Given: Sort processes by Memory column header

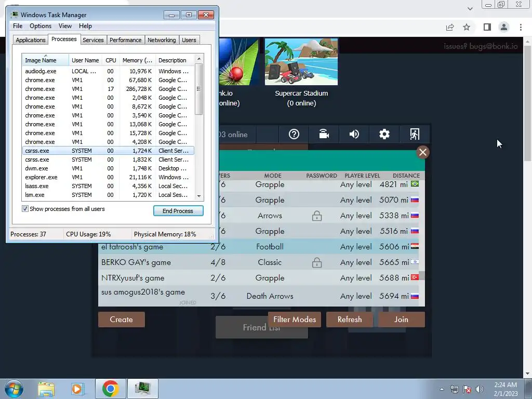Looking at the screenshot, I should click(137, 60).
